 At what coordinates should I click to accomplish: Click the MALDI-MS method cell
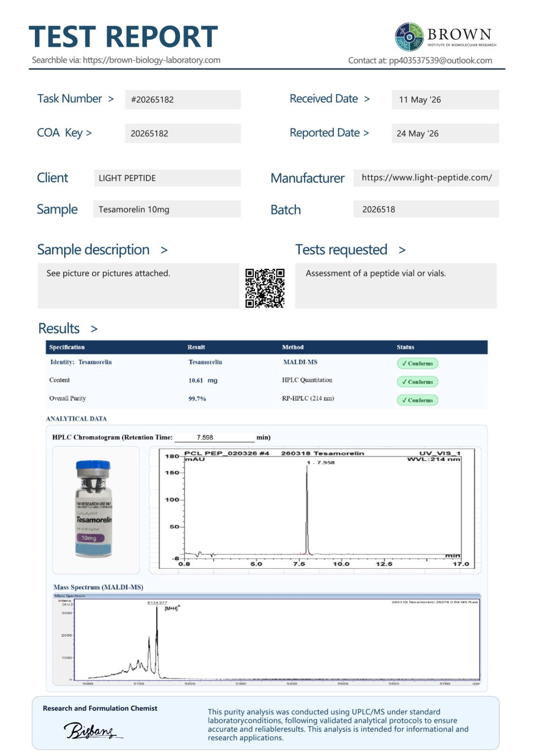pos(300,362)
